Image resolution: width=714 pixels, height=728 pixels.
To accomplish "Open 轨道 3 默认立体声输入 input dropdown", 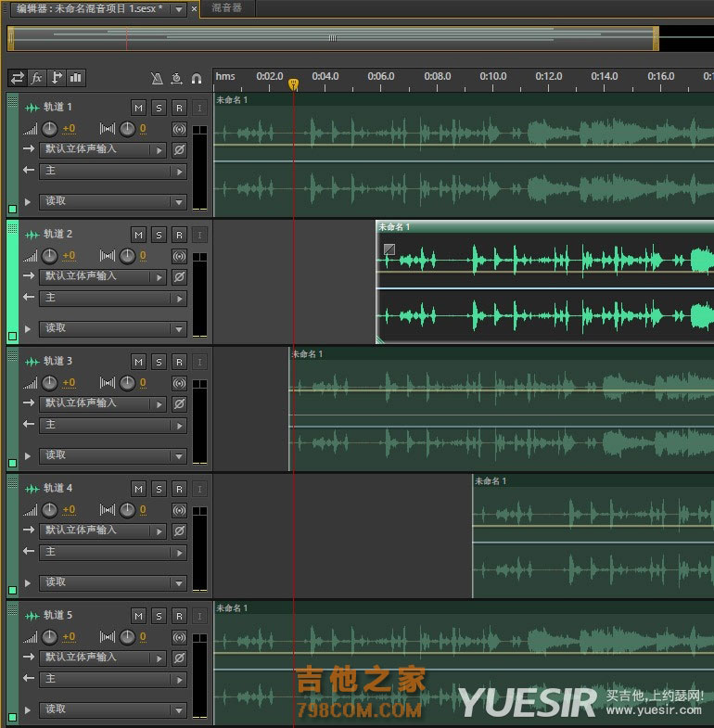I will 103,403.
